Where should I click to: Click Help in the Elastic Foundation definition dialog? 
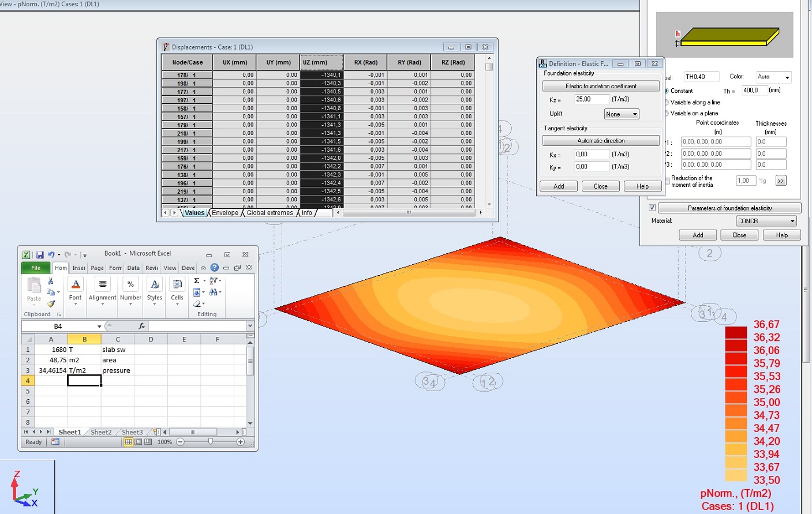click(x=642, y=186)
